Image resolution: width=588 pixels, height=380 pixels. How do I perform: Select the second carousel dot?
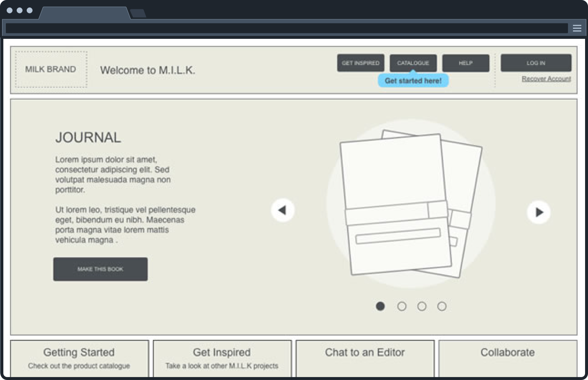click(402, 306)
